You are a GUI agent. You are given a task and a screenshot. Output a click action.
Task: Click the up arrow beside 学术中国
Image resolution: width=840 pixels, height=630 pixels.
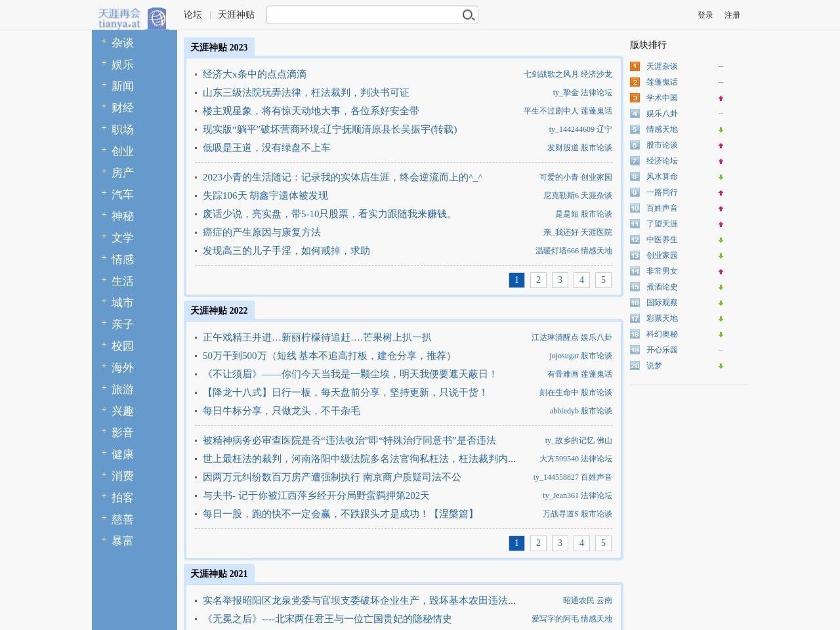click(x=721, y=98)
